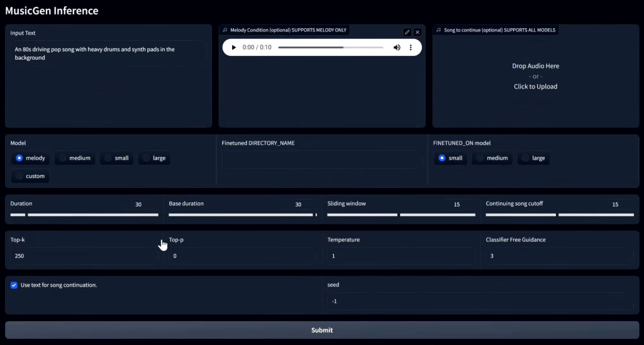This screenshot has height=345, width=644.
Task: Toggle Use text for song continuation checkbox
Action: pos(14,285)
